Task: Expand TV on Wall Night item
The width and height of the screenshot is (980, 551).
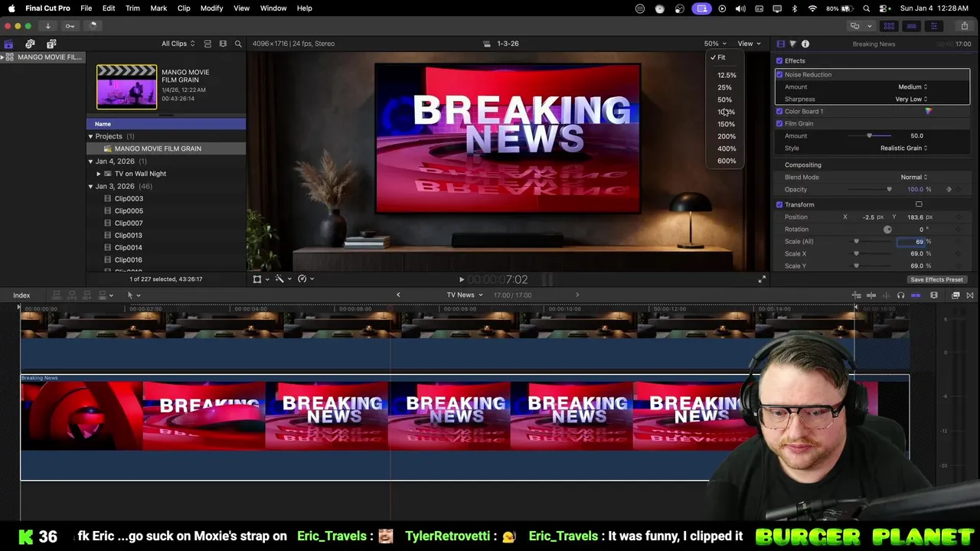Action: pyautogui.click(x=98, y=174)
